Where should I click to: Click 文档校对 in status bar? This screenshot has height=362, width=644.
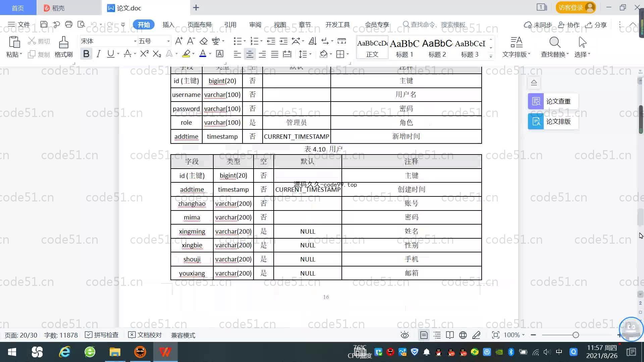[145, 335]
